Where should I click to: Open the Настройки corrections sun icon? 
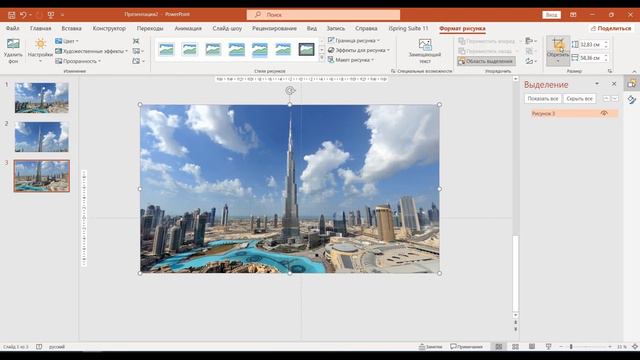(40, 44)
